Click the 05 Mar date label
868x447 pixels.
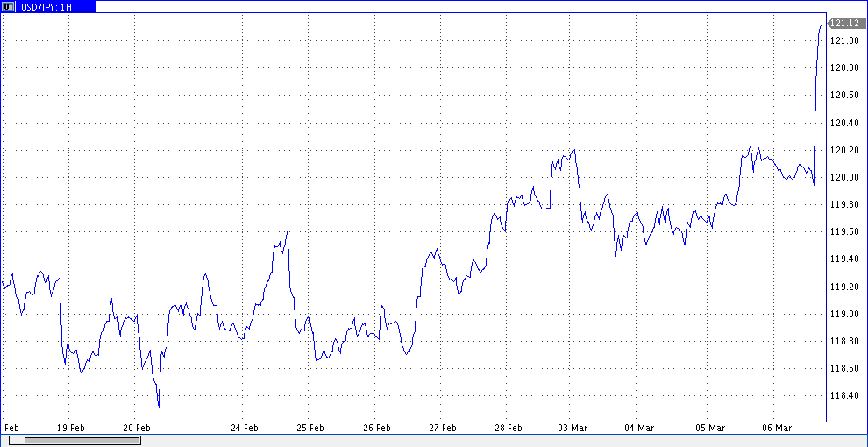click(710, 428)
